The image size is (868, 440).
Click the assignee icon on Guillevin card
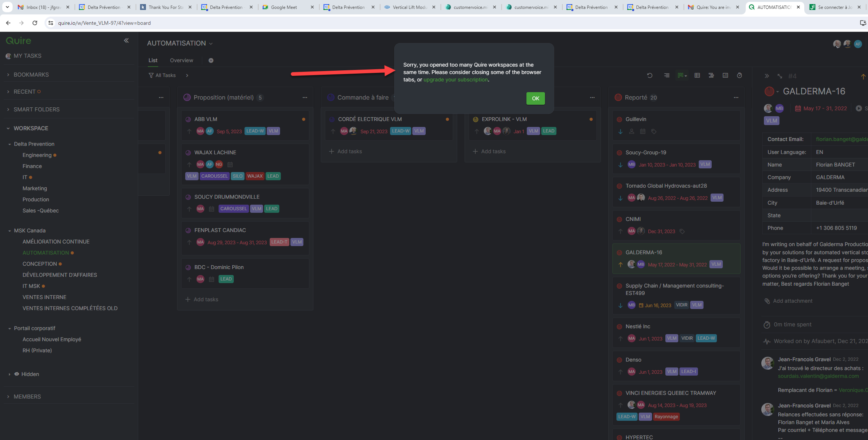[632, 131]
